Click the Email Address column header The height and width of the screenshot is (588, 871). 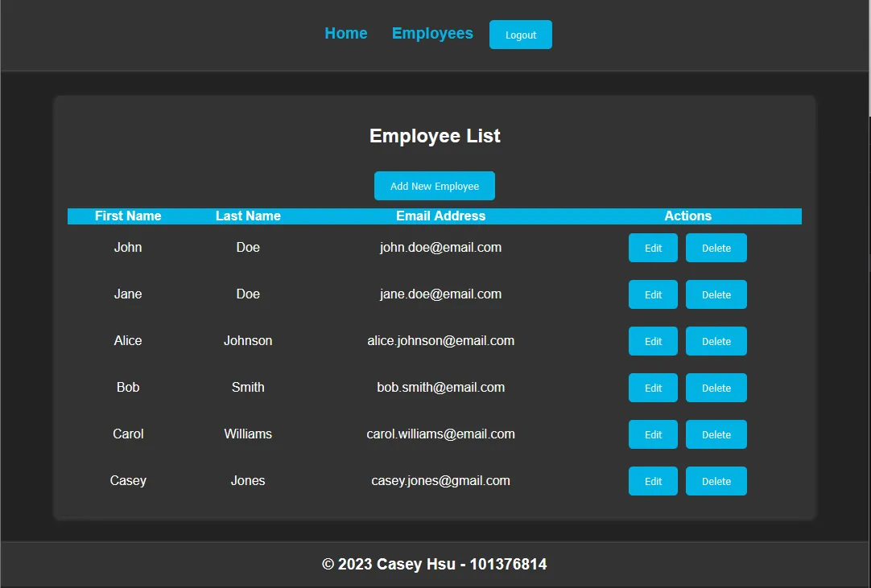coord(440,216)
